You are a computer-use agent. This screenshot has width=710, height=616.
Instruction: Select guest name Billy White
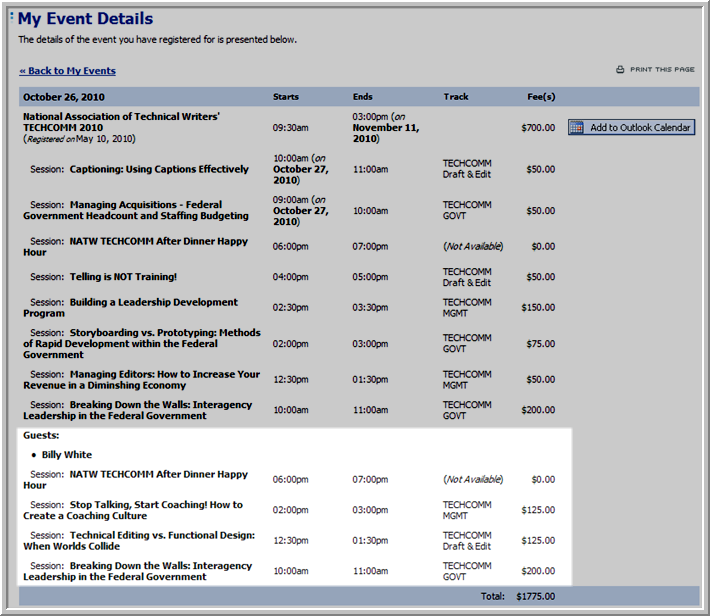coord(67,455)
